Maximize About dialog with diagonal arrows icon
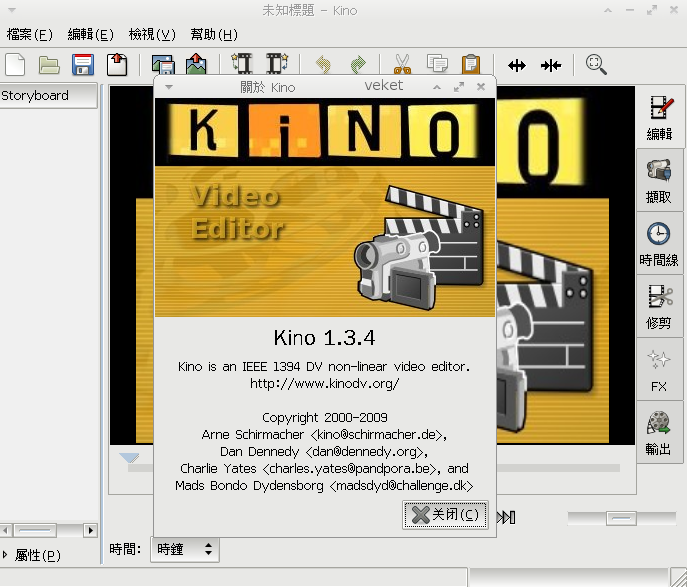 click(459, 87)
